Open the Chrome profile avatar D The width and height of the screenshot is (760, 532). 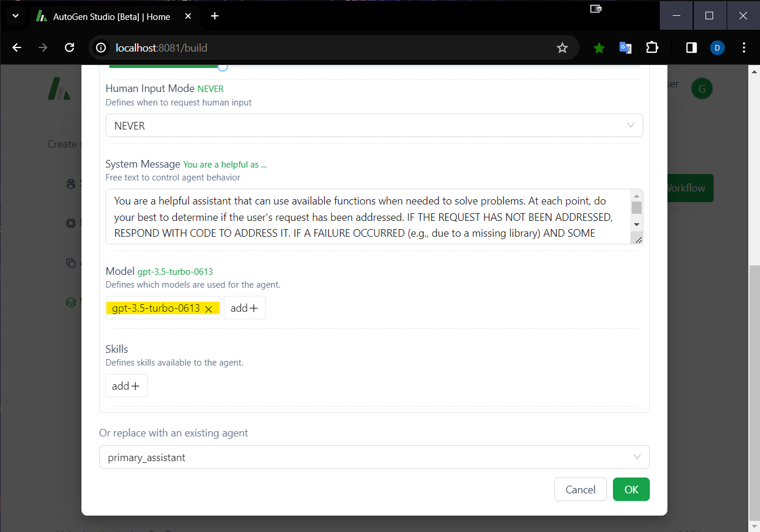click(x=717, y=47)
